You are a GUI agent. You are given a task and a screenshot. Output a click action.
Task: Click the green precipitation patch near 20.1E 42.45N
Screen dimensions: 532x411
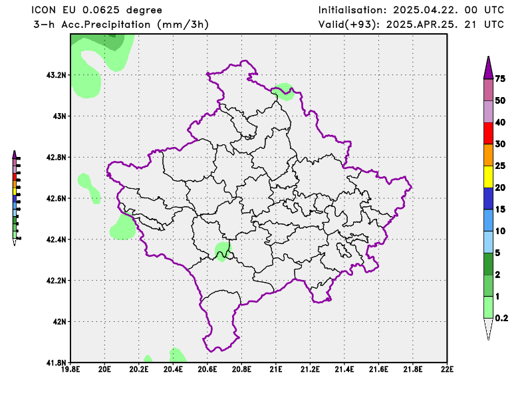coord(123,226)
